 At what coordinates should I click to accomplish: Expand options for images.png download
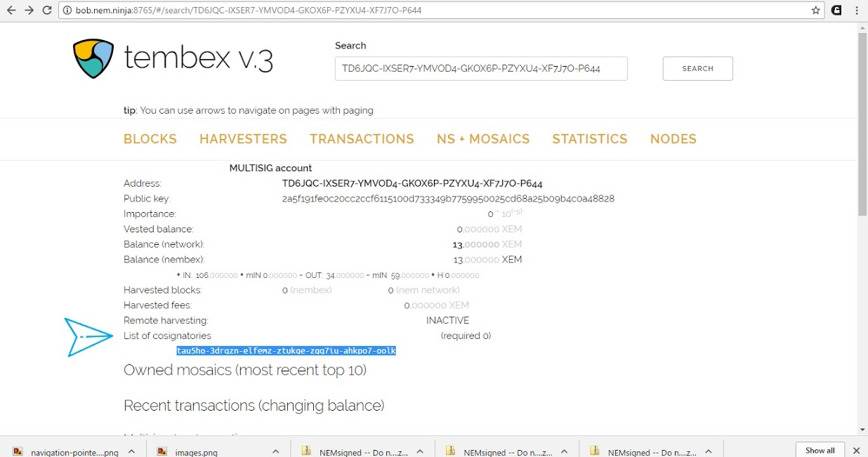click(x=275, y=451)
